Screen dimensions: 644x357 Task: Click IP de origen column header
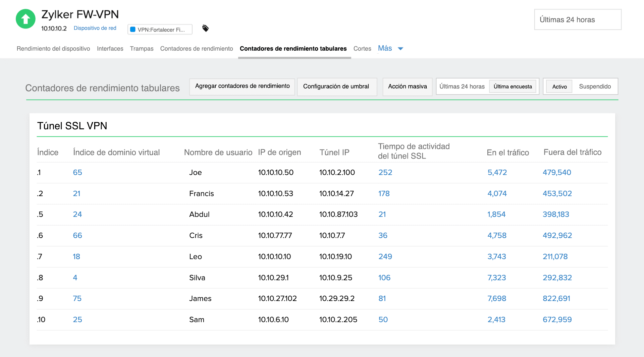pyautogui.click(x=279, y=153)
